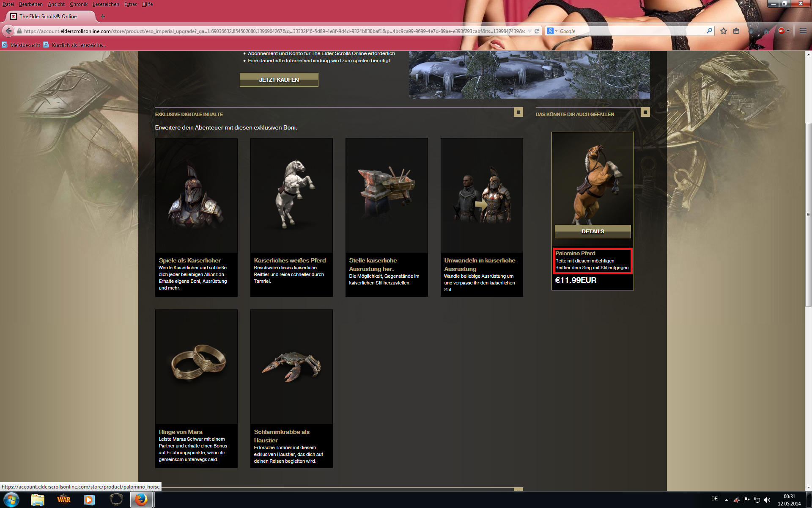Image resolution: width=812 pixels, height=508 pixels.
Task: Bookmark this page with the star icon
Action: click(x=724, y=31)
